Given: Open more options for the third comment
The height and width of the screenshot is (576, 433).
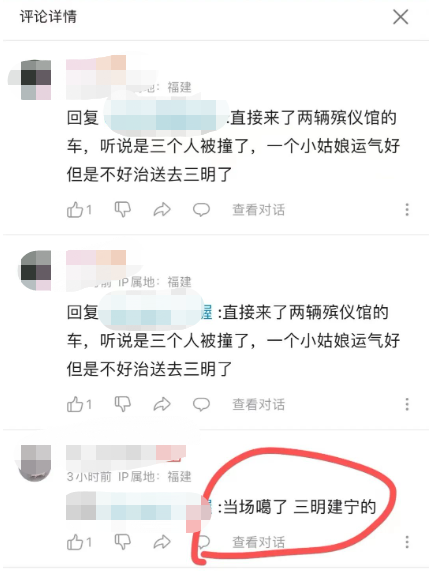Looking at the screenshot, I should click(407, 542).
